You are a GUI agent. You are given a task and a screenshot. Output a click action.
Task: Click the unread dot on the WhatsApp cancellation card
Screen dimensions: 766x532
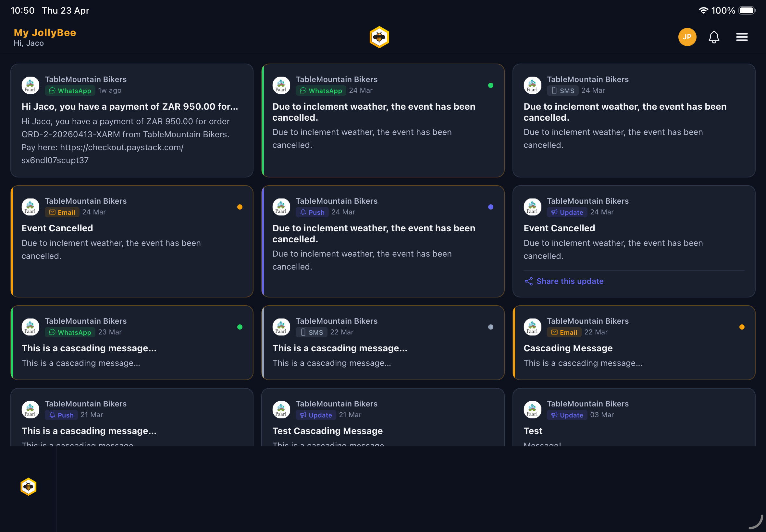coord(490,85)
